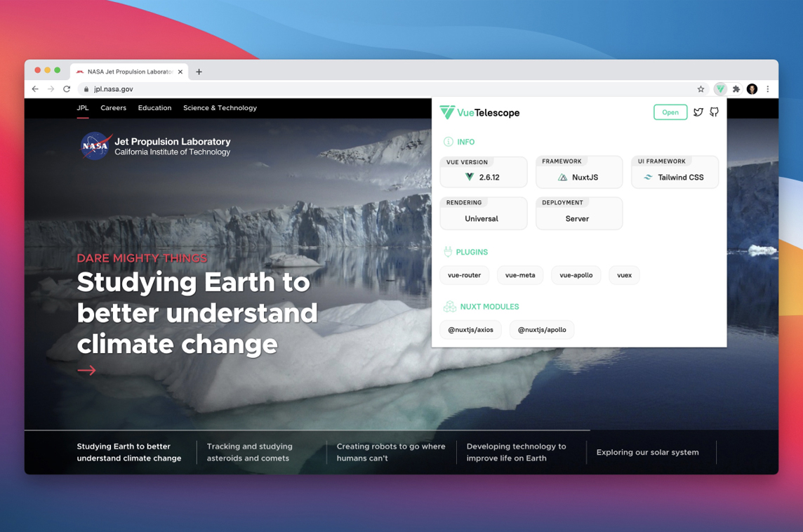The image size is (803, 532).
Task: Click the Studying Earth hero headline
Action: pyautogui.click(x=197, y=313)
